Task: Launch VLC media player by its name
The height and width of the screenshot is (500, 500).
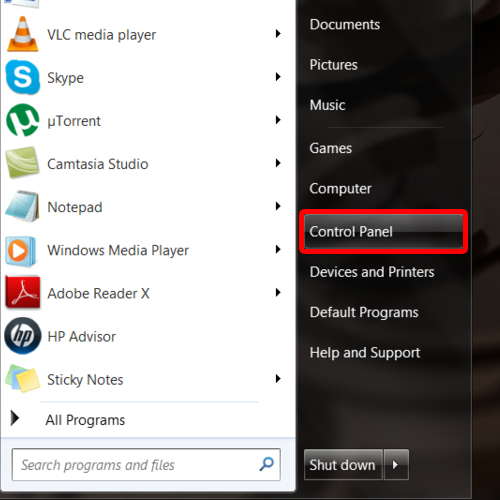Action: click(102, 35)
